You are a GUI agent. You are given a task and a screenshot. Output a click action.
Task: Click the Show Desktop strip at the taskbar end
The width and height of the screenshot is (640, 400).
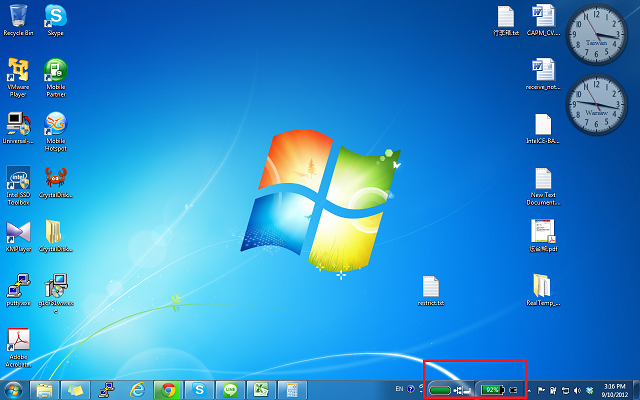point(636,391)
